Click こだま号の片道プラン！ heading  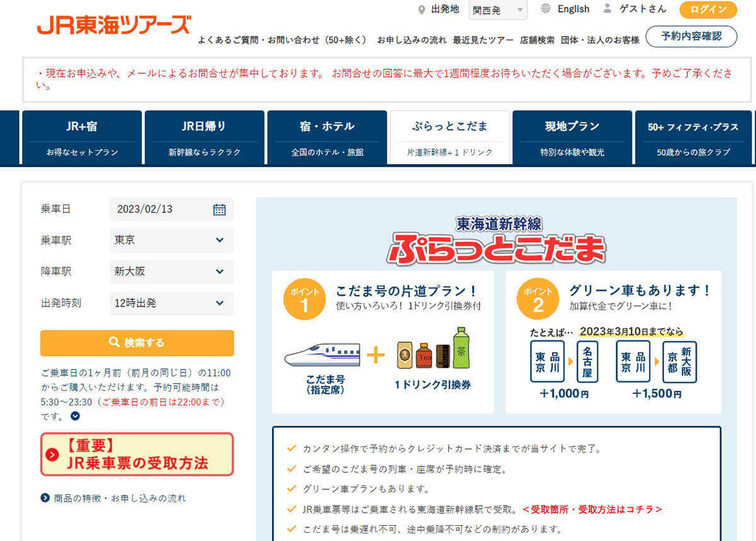(406, 291)
